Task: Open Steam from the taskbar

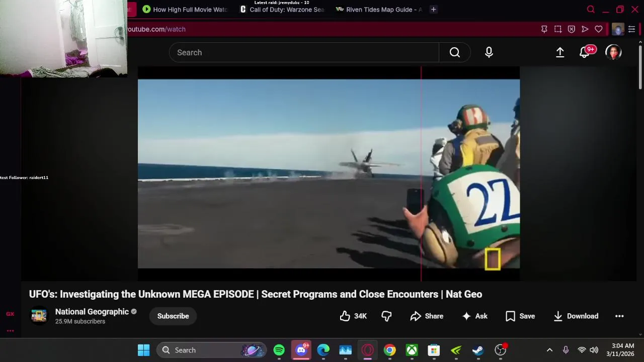Action: point(478,350)
